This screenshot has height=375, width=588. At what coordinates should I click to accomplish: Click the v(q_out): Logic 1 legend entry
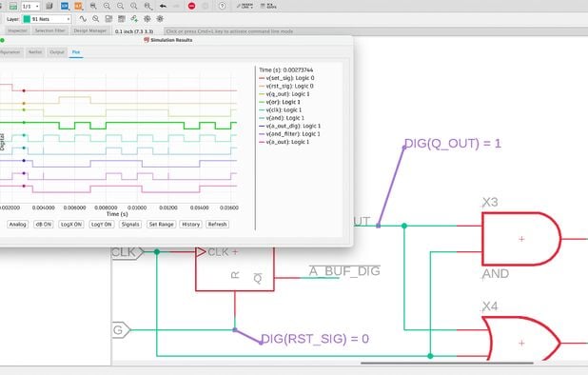click(x=284, y=94)
